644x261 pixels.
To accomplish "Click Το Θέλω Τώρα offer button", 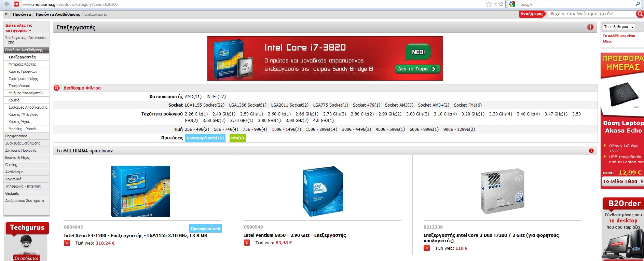I will click(622, 181).
